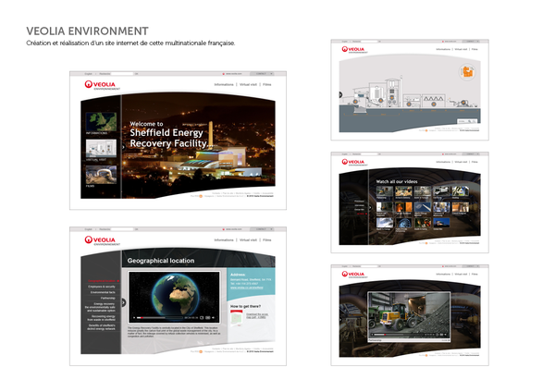Click the Veolia Environment page heading
The image size is (555, 392).
87,31
